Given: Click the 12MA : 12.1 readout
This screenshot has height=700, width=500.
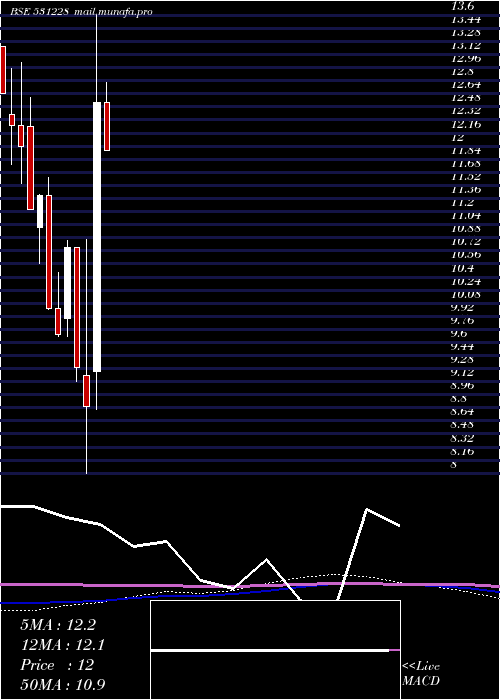Looking at the screenshot, I should 62,645.
